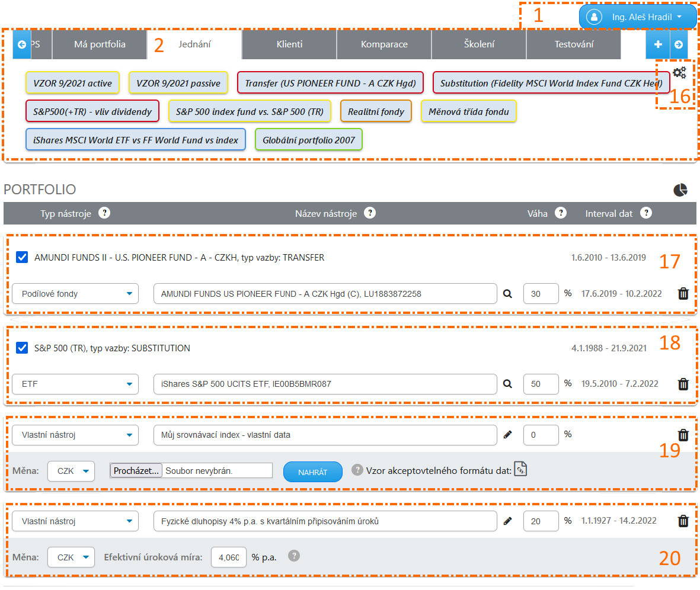The width and height of the screenshot is (700, 590).
Task: Open help for Váha column
Action: (x=561, y=213)
